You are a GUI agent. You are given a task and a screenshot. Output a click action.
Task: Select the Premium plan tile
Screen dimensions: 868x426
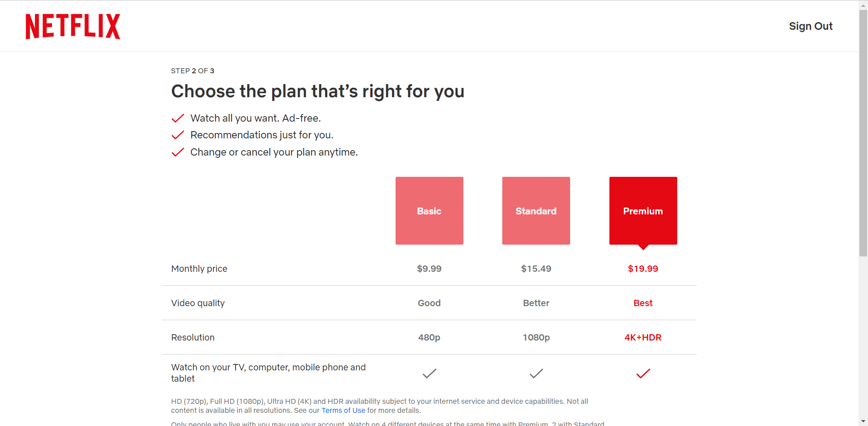(x=643, y=211)
